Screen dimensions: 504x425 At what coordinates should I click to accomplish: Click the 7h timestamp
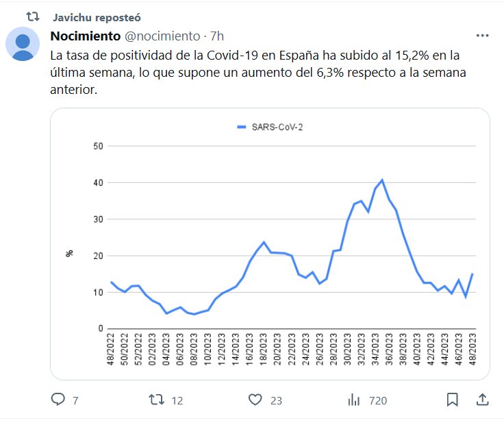click(x=217, y=36)
